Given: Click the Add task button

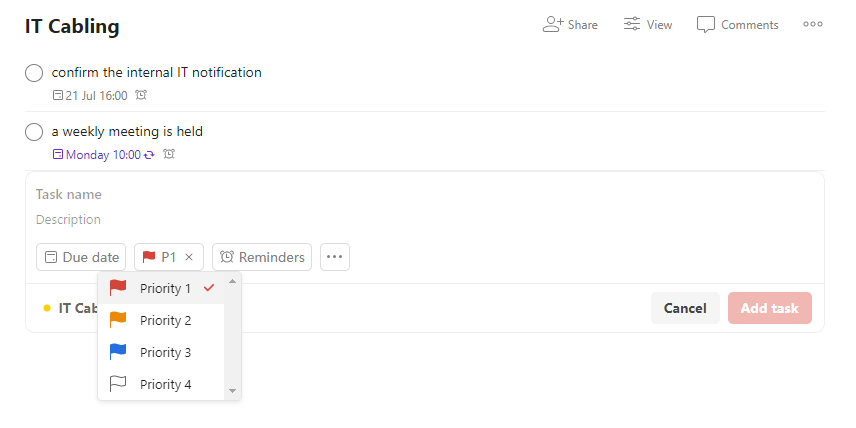Looking at the screenshot, I should (x=770, y=308).
